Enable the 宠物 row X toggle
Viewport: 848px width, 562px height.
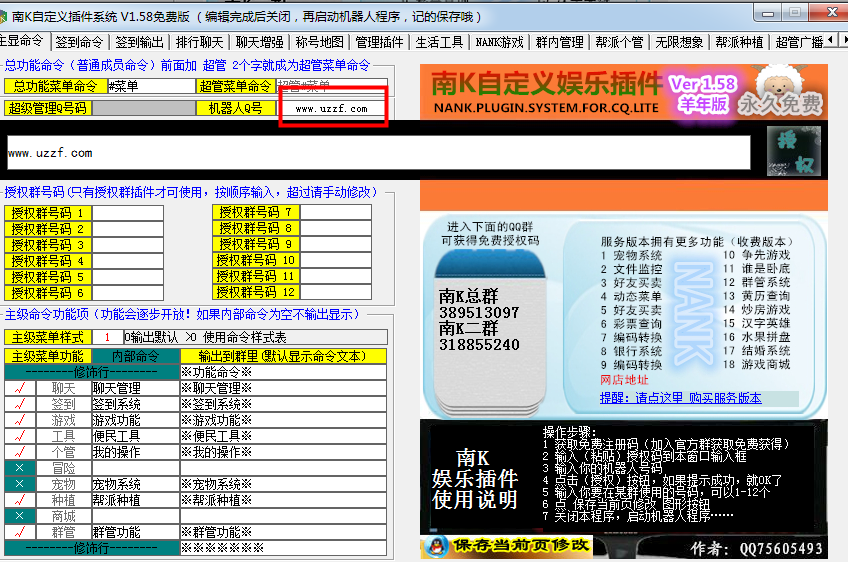click(20, 484)
